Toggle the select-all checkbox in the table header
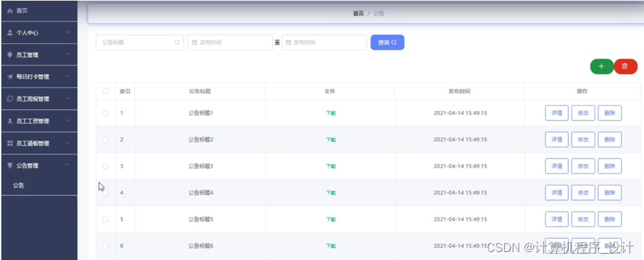 point(105,92)
